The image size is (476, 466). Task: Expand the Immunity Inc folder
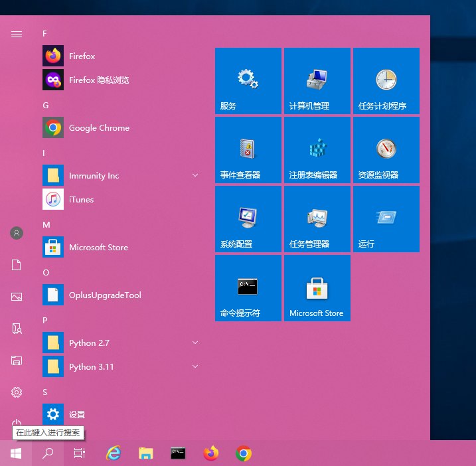pyautogui.click(x=121, y=175)
